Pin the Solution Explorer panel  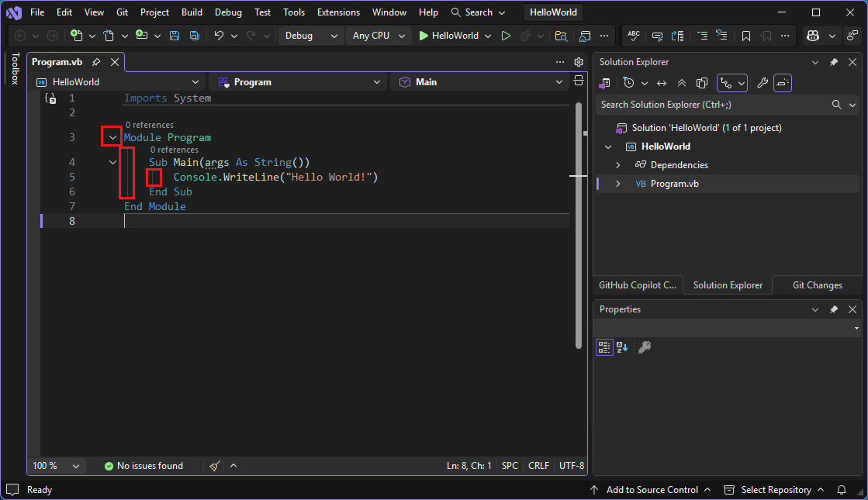click(x=833, y=62)
